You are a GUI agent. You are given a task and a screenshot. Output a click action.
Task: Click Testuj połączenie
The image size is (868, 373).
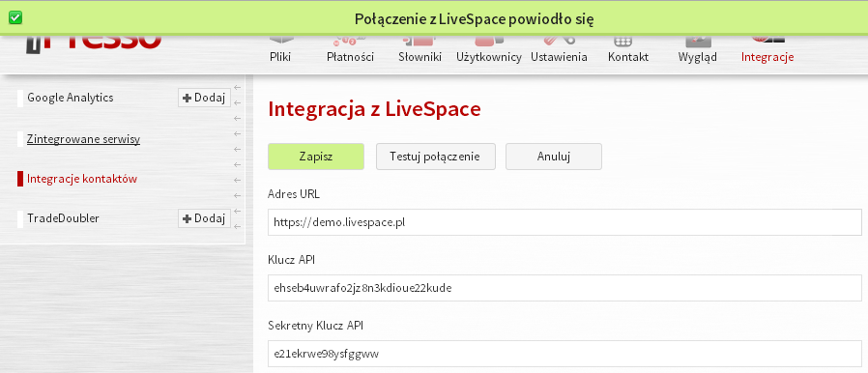click(436, 157)
